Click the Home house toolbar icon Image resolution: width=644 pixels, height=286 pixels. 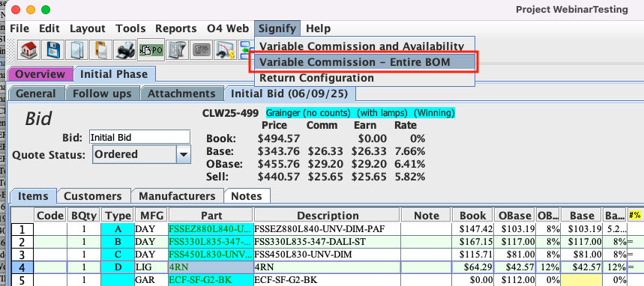tap(28, 50)
